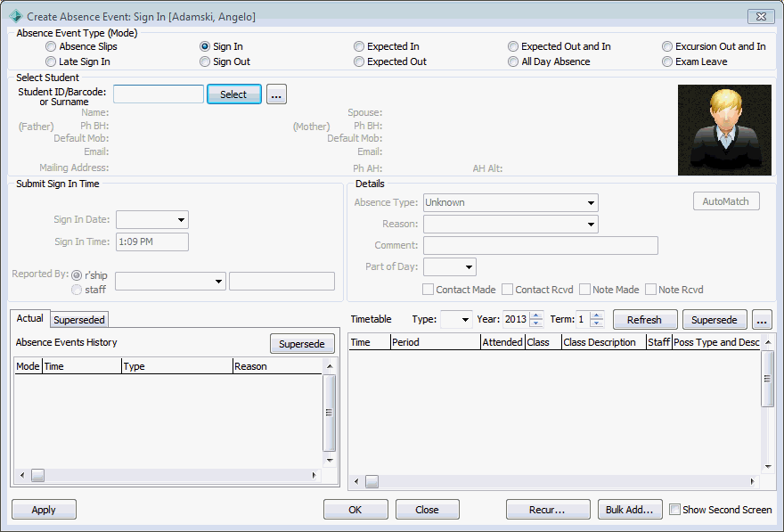Screen dimensions: 784x532
Task: Decrease the Year stepper value
Action: tap(536, 323)
